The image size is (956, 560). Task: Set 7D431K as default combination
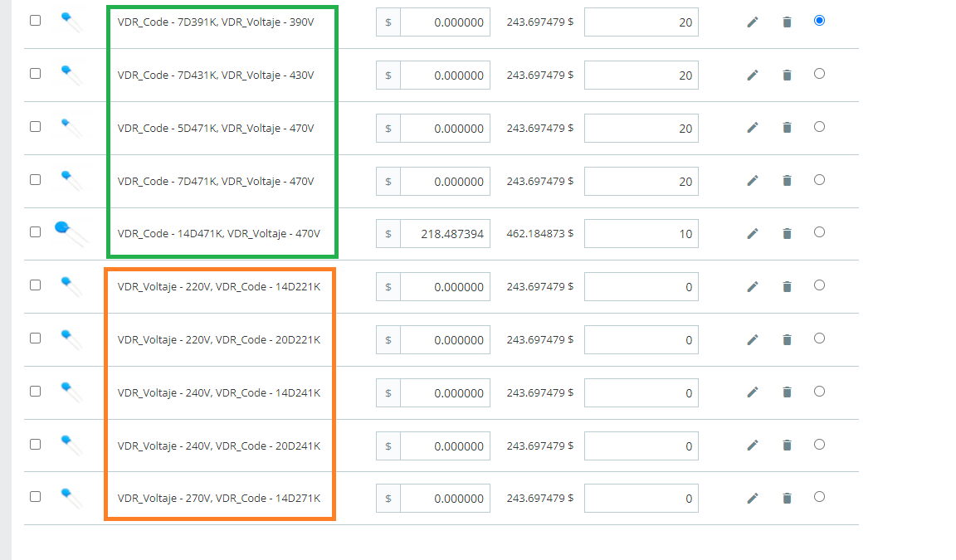click(x=819, y=73)
